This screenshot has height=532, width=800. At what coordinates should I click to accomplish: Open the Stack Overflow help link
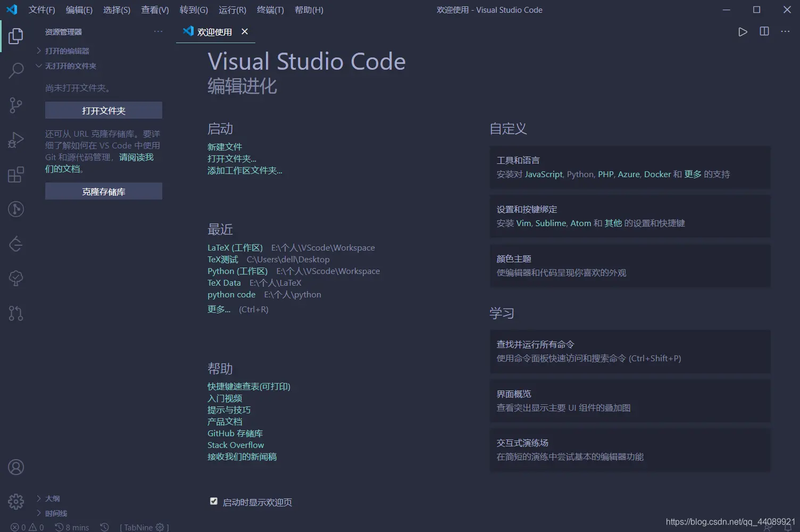click(x=236, y=445)
